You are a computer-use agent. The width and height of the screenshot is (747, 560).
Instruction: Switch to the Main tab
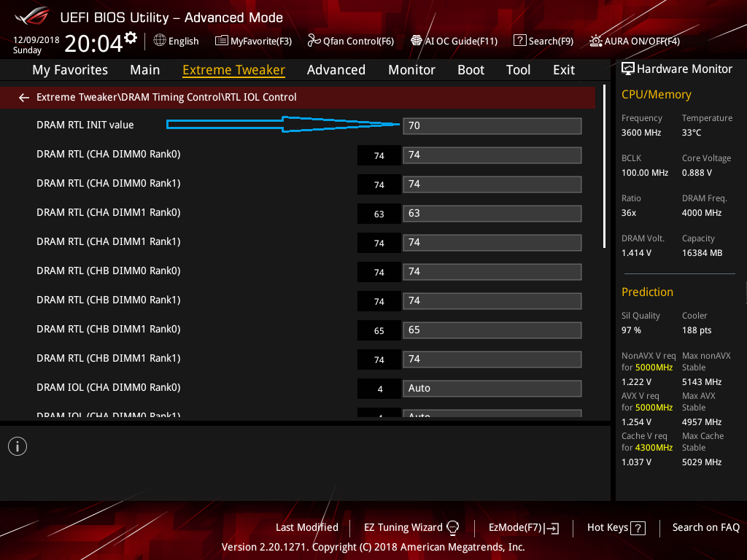tap(145, 70)
